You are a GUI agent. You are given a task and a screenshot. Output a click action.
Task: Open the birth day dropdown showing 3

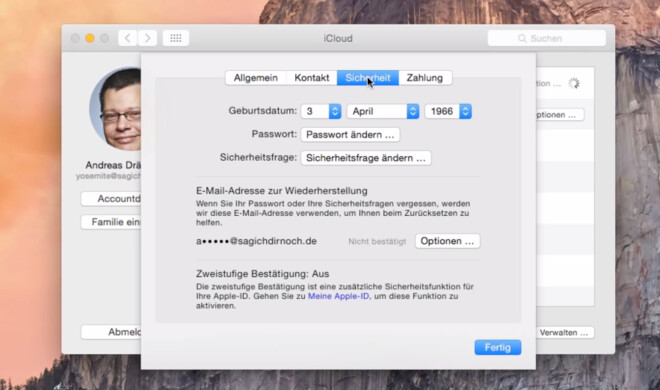point(321,111)
